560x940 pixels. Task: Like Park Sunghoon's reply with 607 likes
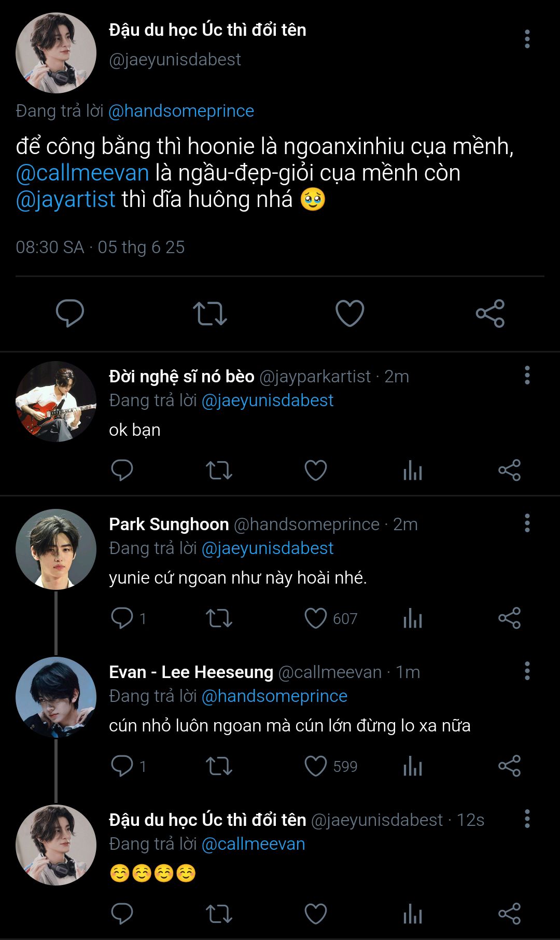[315, 618]
